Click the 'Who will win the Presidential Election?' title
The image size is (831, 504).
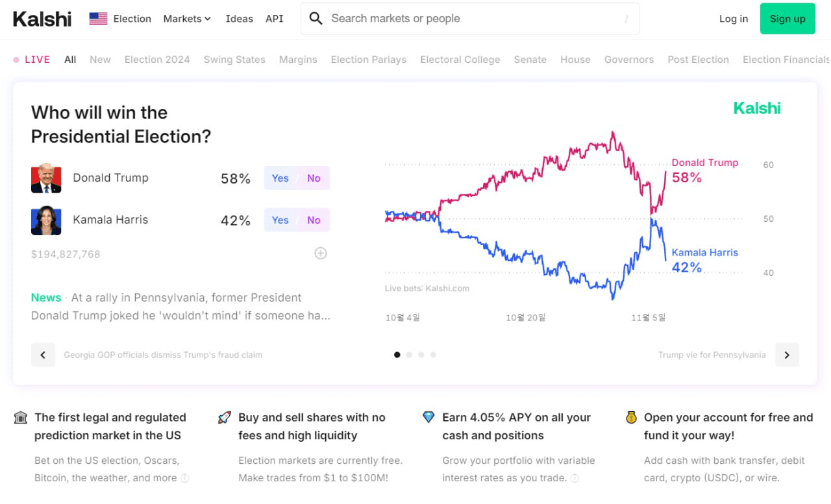tap(121, 125)
